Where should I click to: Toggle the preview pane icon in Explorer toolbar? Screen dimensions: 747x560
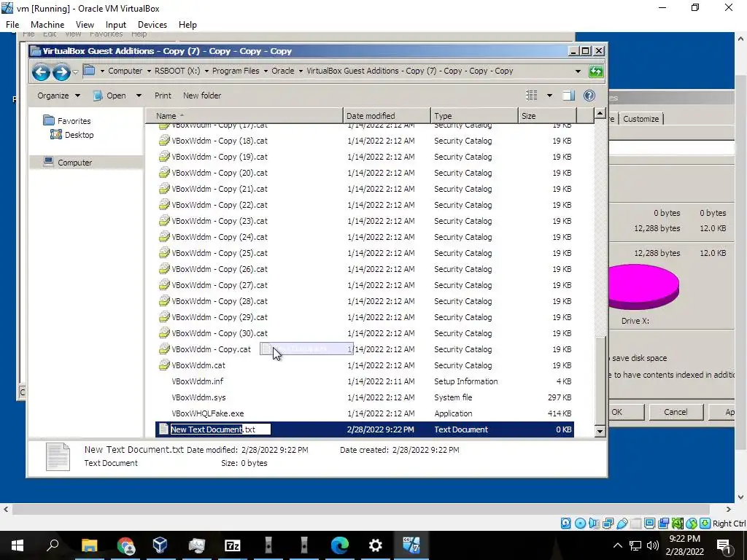(568, 96)
